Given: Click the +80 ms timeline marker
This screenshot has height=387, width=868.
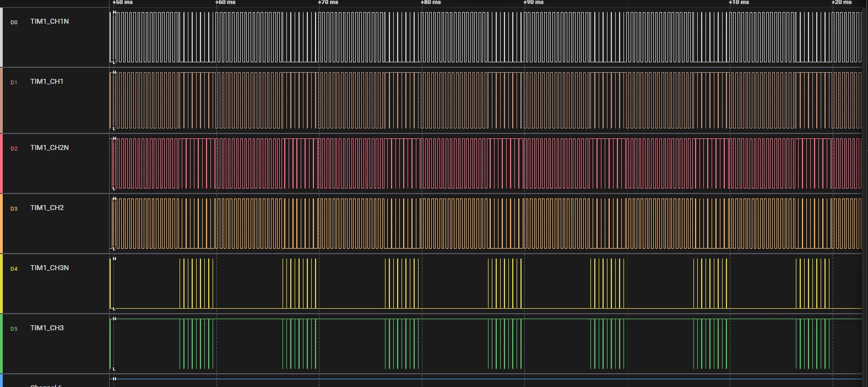Looking at the screenshot, I should pos(431,2).
